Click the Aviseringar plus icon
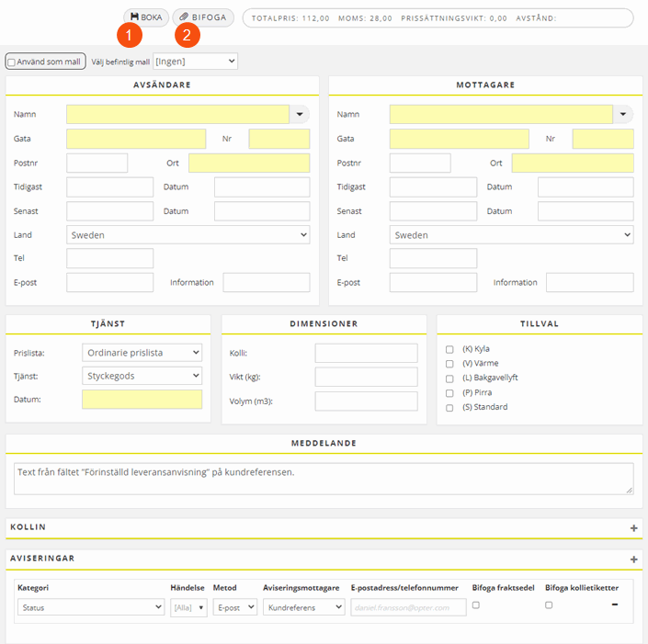 tap(633, 559)
